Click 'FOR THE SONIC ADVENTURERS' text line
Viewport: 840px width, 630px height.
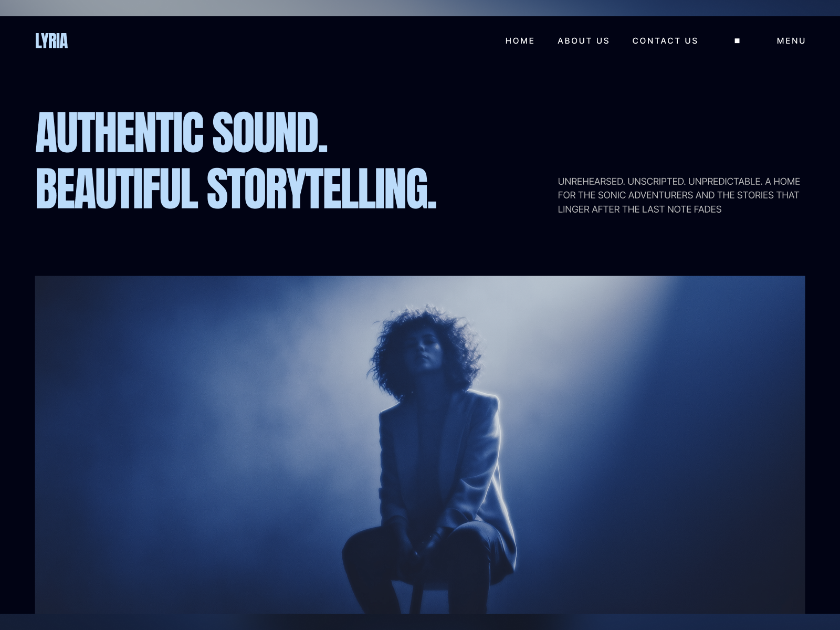(x=639, y=195)
